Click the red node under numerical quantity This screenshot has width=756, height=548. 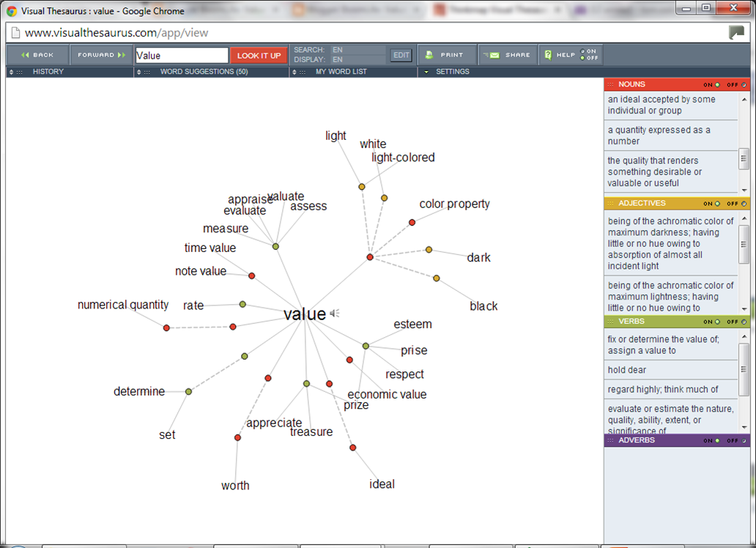tap(166, 328)
